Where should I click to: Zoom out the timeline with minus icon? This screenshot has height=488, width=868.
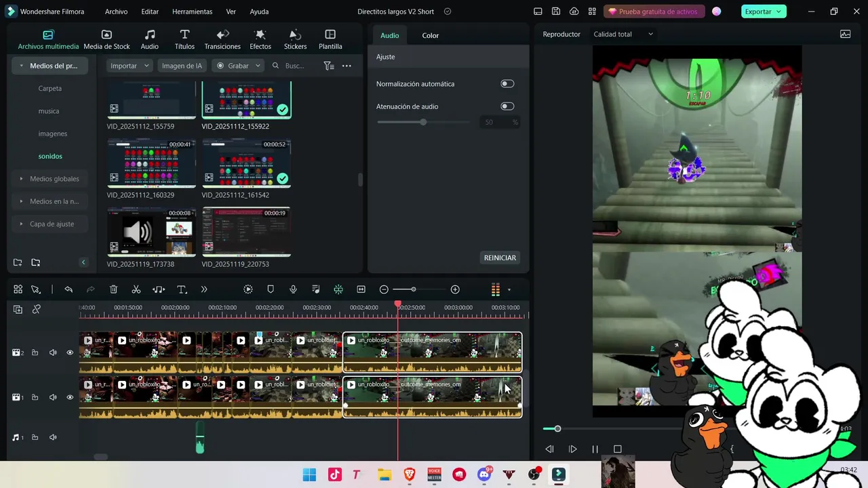tap(384, 289)
